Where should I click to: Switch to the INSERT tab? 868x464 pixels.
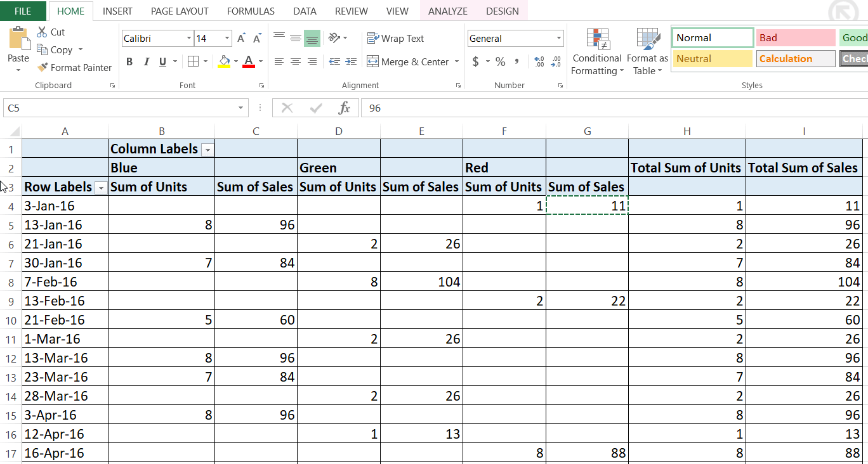tap(117, 11)
